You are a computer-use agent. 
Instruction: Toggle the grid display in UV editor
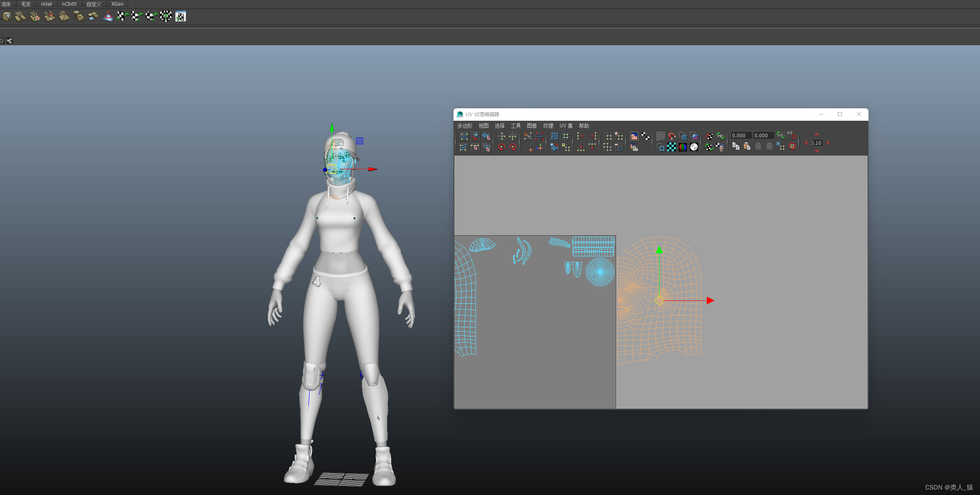click(661, 136)
